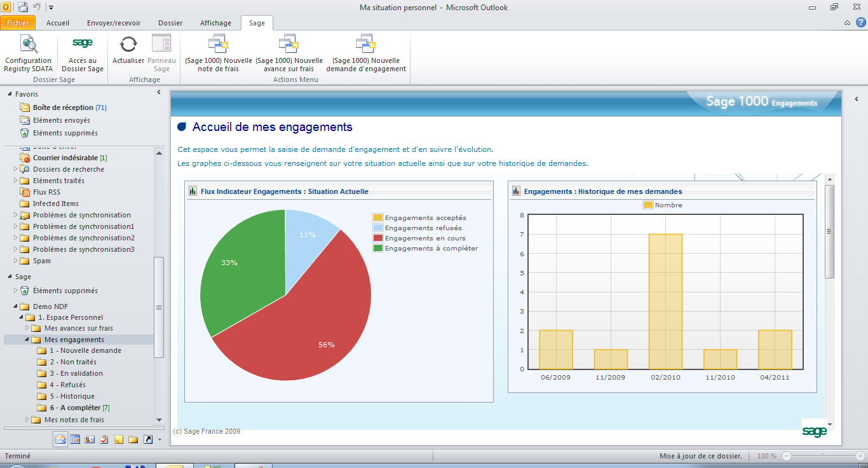This screenshot has height=468, width=868.
Task: Expand the Eléments traités folder
Action: tap(16, 181)
